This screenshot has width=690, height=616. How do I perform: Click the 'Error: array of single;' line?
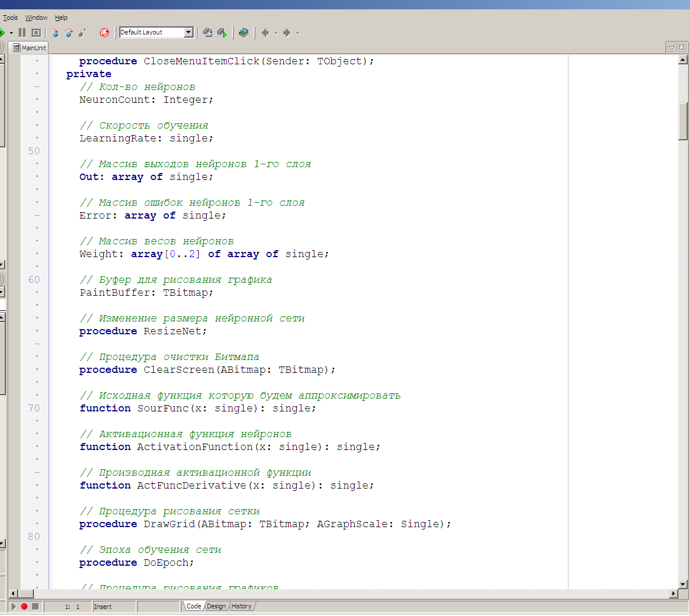tap(152, 215)
